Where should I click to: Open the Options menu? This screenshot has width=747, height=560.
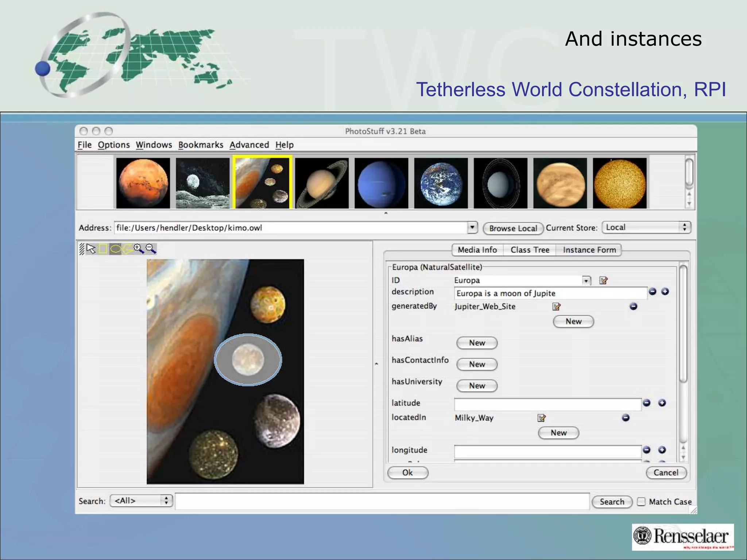click(x=114, y=145)
